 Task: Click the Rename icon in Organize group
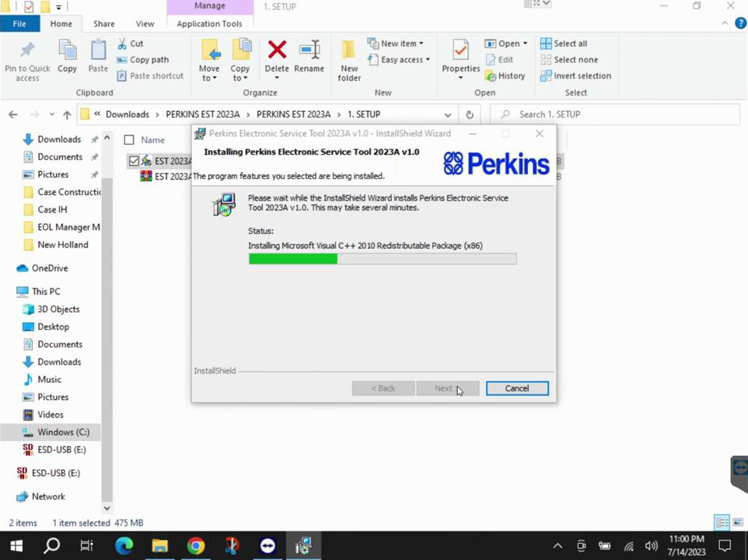(309, 50)
